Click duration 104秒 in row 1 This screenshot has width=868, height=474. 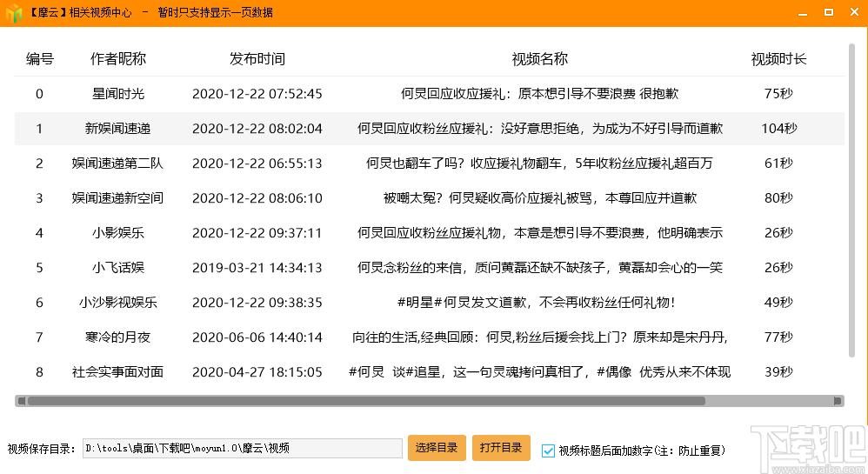coord(778,129)
